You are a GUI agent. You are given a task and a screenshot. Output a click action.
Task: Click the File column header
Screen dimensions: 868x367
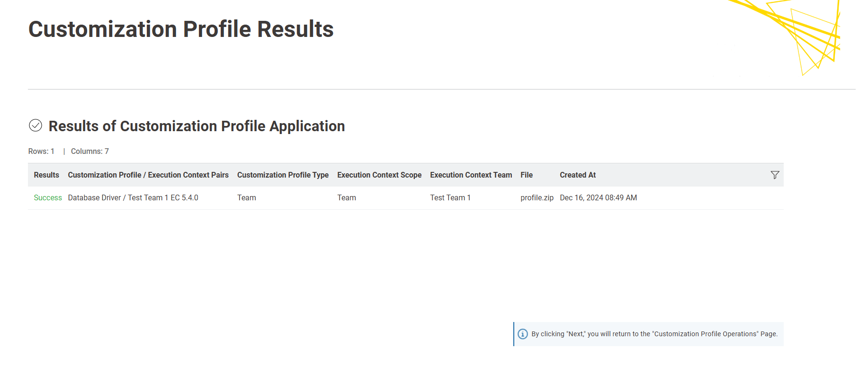click(527, 175)
